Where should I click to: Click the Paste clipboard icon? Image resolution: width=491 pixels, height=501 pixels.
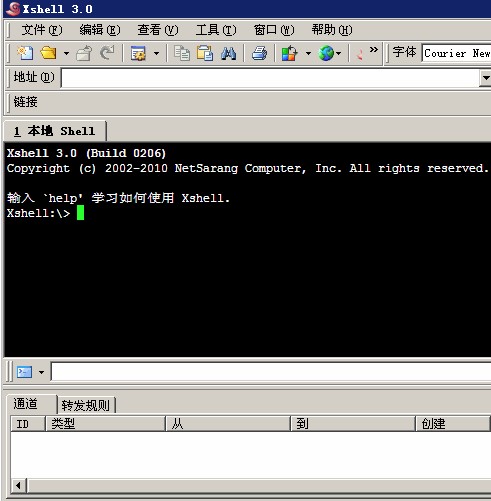click(x=205, y=53)
